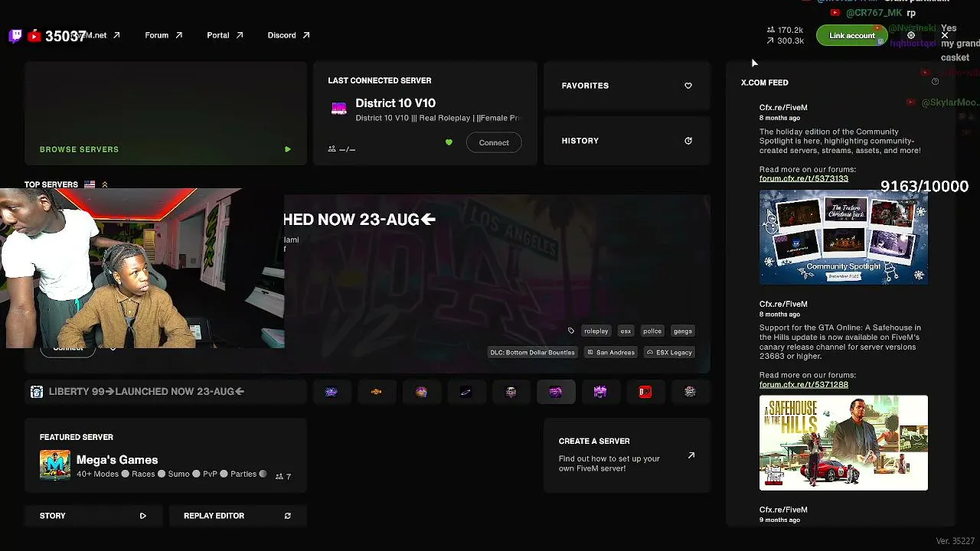This screenshot has width=980, height=551.
Task: Click the Story play arrow icon
Action: click(143, 516)
